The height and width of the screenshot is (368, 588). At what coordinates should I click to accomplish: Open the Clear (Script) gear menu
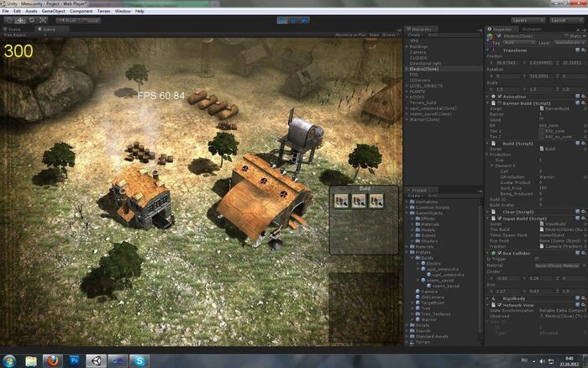pos(583,212)
